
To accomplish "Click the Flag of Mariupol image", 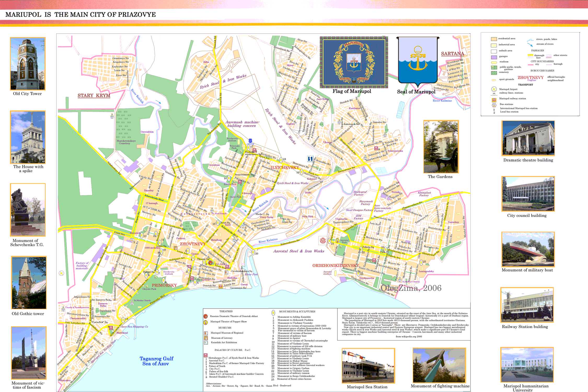I will coord(354,62).
